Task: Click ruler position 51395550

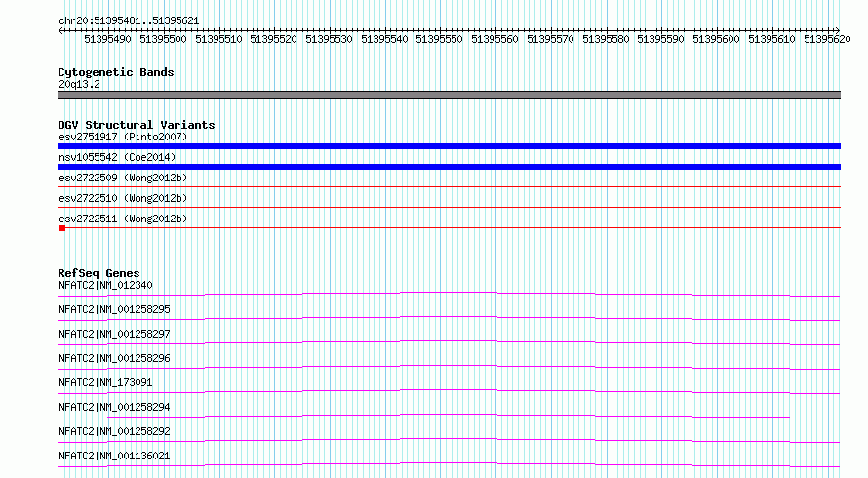Action: (x=439, y=39)
